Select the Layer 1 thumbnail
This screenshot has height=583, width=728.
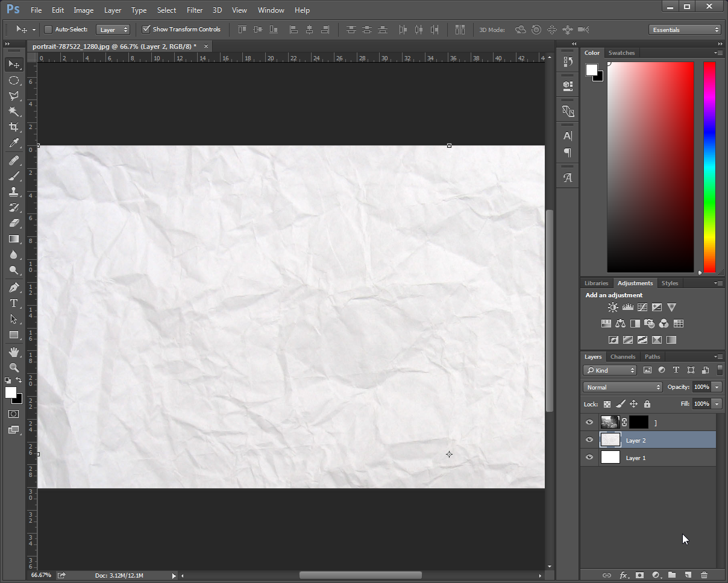click(610, 458)
